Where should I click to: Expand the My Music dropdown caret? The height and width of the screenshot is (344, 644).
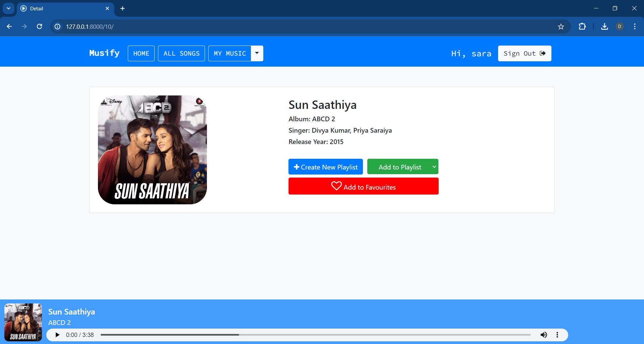point(257,53)
